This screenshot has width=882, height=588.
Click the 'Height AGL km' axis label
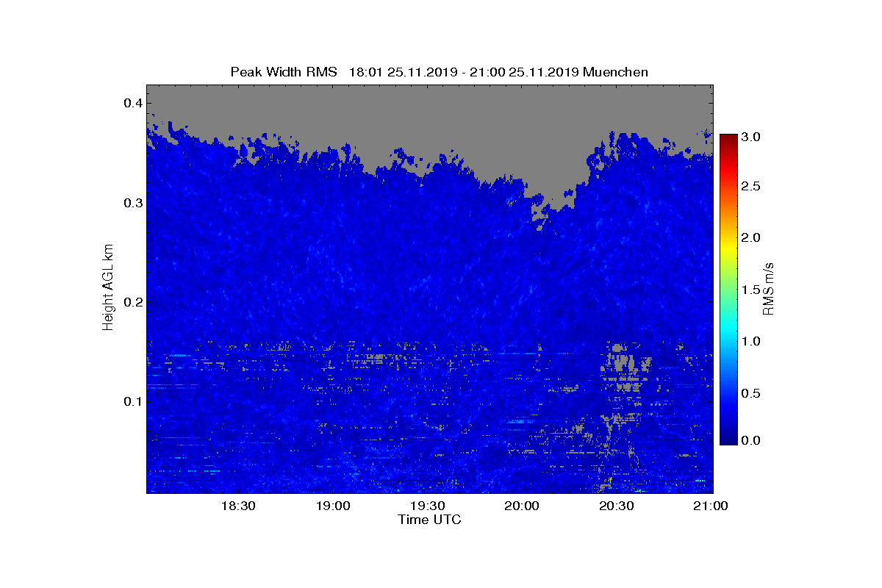[108, 287]
